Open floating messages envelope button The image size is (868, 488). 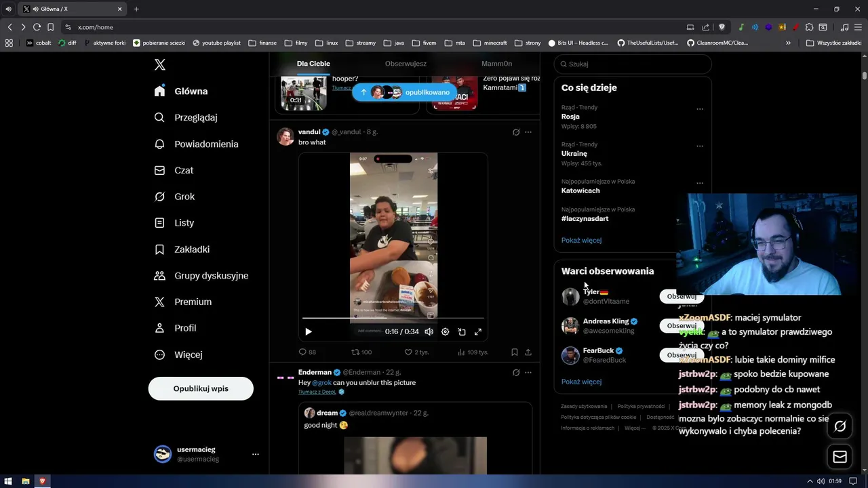click(840, 457)
